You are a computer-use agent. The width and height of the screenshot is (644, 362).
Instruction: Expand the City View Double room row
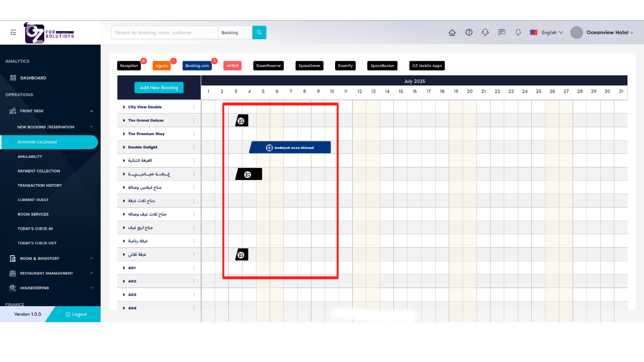pyautogui.click(x=124, y=107)
